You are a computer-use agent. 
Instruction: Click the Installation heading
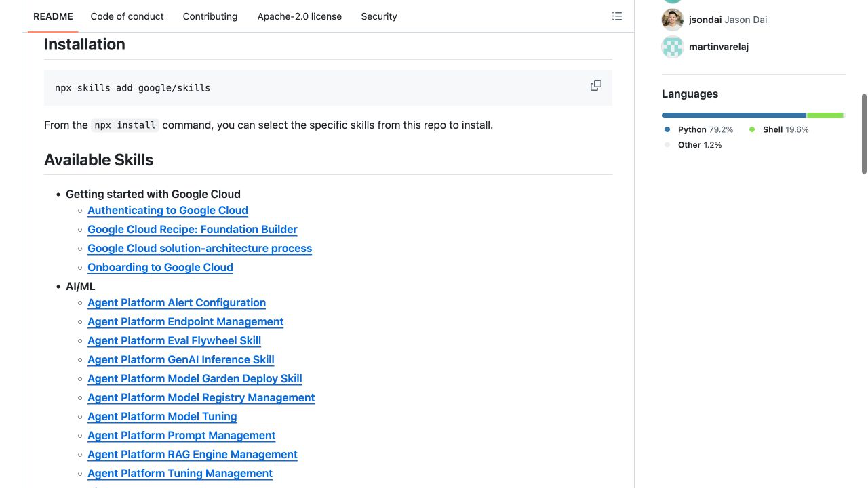tap(85, 44)
